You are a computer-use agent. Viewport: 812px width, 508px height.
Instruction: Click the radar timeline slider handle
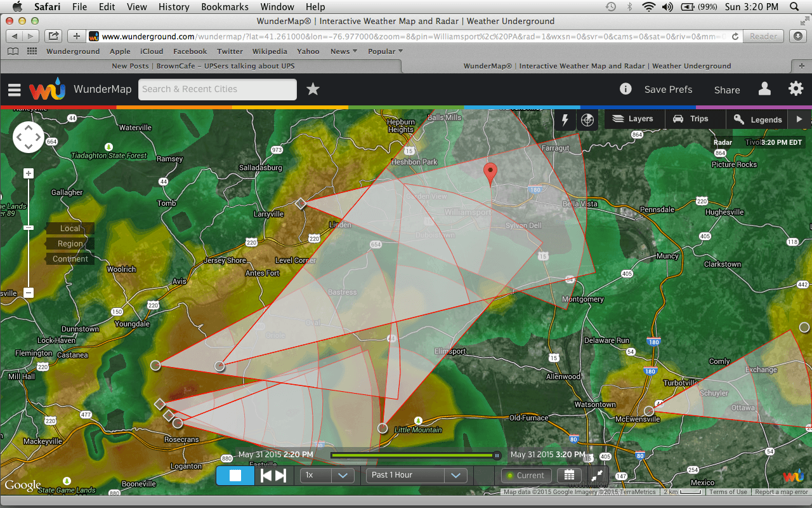[x=497, y=455]
